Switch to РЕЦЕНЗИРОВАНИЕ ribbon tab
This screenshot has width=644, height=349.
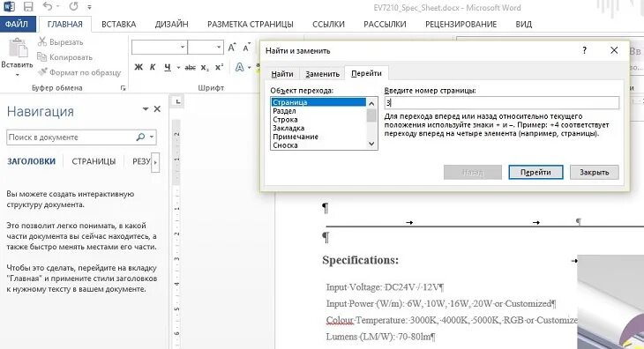click(x=461, y=24)
